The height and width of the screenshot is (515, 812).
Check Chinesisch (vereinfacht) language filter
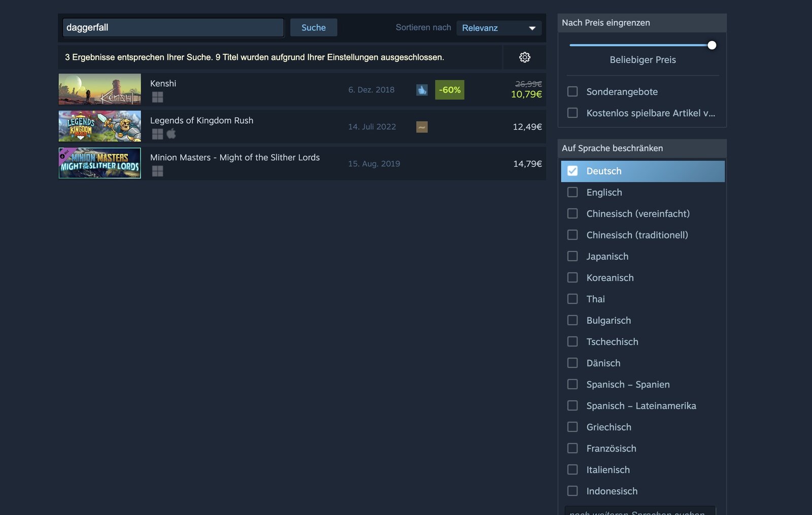(x=572, y=214)
